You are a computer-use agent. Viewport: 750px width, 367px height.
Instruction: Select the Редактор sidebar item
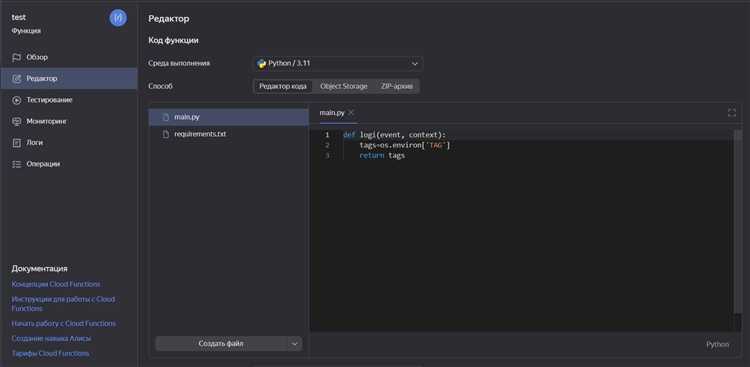pyautogui.click(x=69, y=78)
